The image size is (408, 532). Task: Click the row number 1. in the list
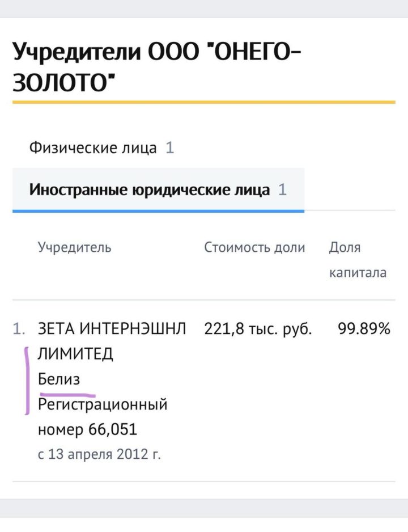pos(19,329)
